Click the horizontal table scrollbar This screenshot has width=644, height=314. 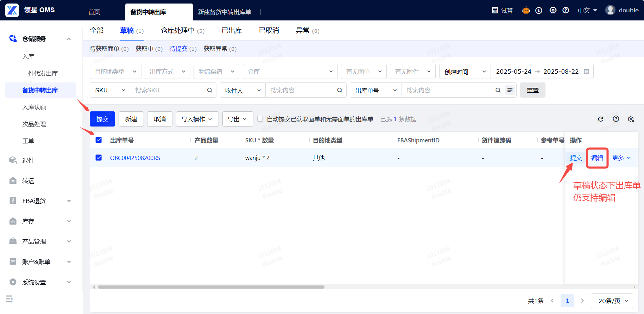pos(211,287)
